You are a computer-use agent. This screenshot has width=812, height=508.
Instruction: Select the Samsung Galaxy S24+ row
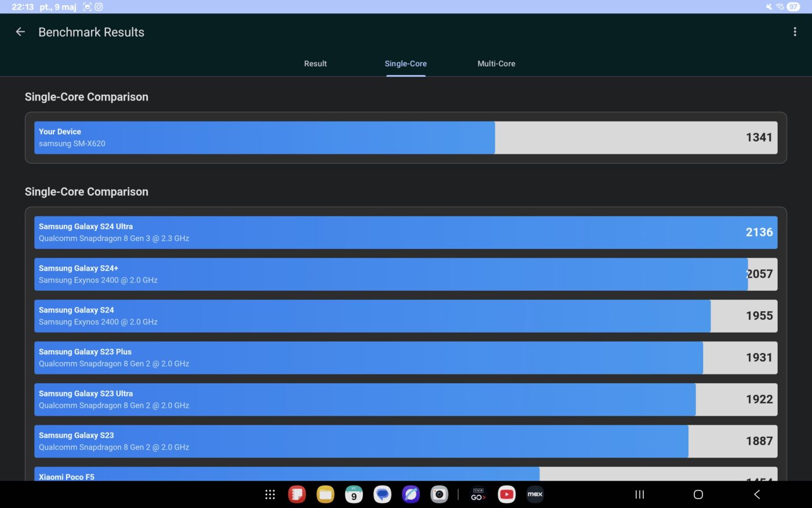click(405, 275)
